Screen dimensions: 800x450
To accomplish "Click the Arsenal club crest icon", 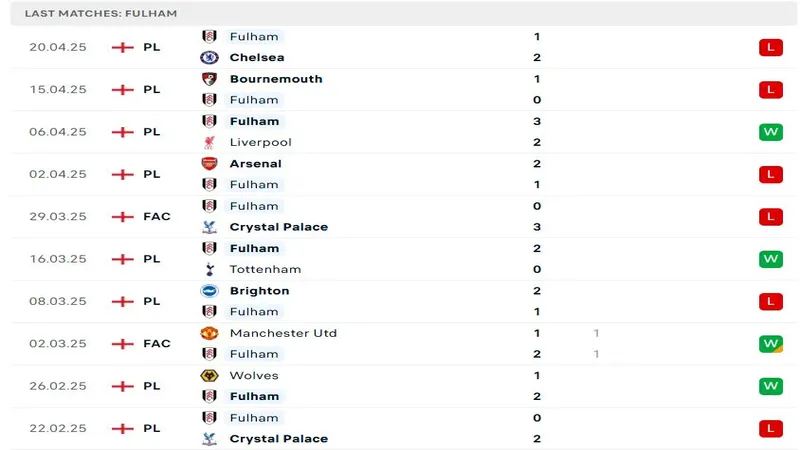I will coord(209,164).
